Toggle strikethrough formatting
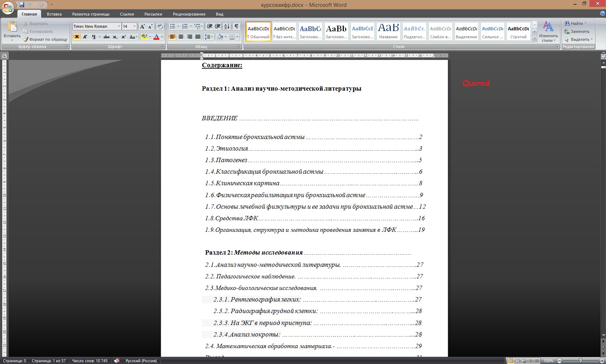The image size is (606, 364). point(106,37)
